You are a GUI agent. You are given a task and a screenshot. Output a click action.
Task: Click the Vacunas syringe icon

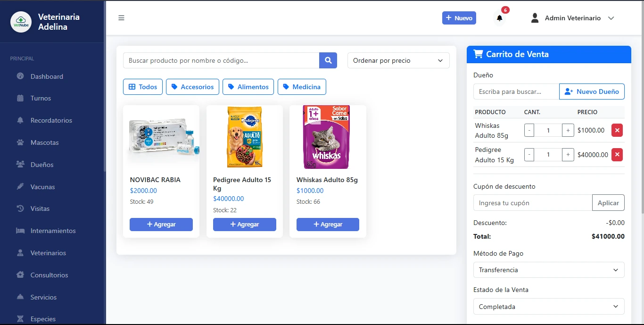[20, 187]
